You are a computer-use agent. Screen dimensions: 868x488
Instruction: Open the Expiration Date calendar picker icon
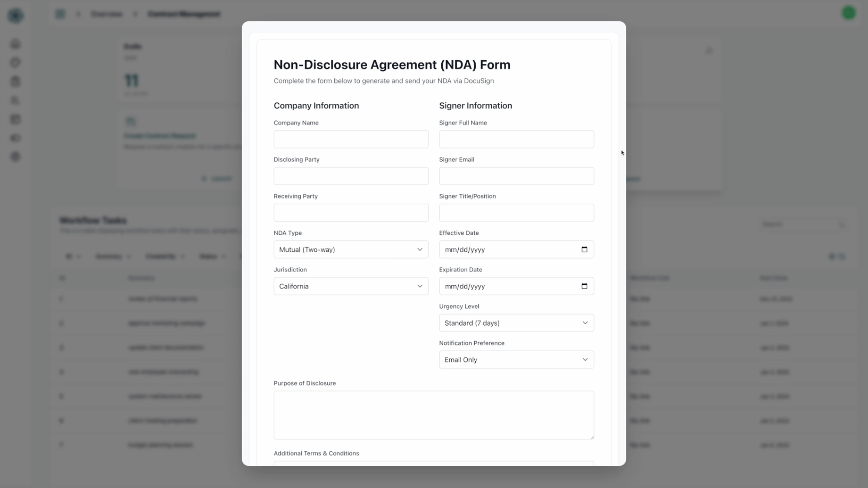(x=584, y=286)
